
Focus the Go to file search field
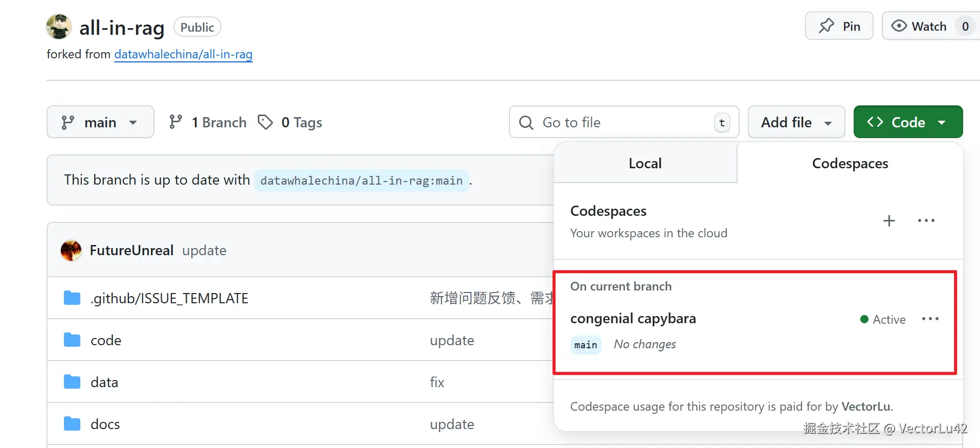(x=624, y=122)
